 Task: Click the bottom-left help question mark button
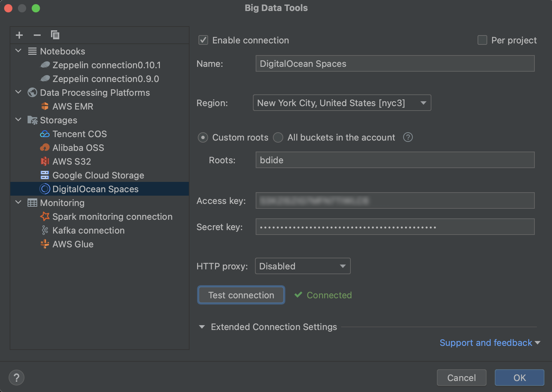pyautogui.click(x=17, y=378)
